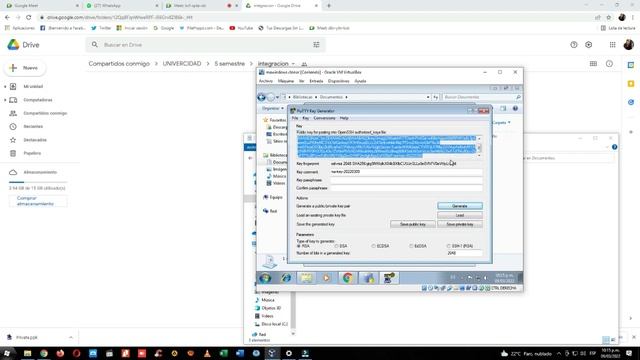Click the Google Drive logo
This screenshot has width=640, height=360.
pos(23,45)
